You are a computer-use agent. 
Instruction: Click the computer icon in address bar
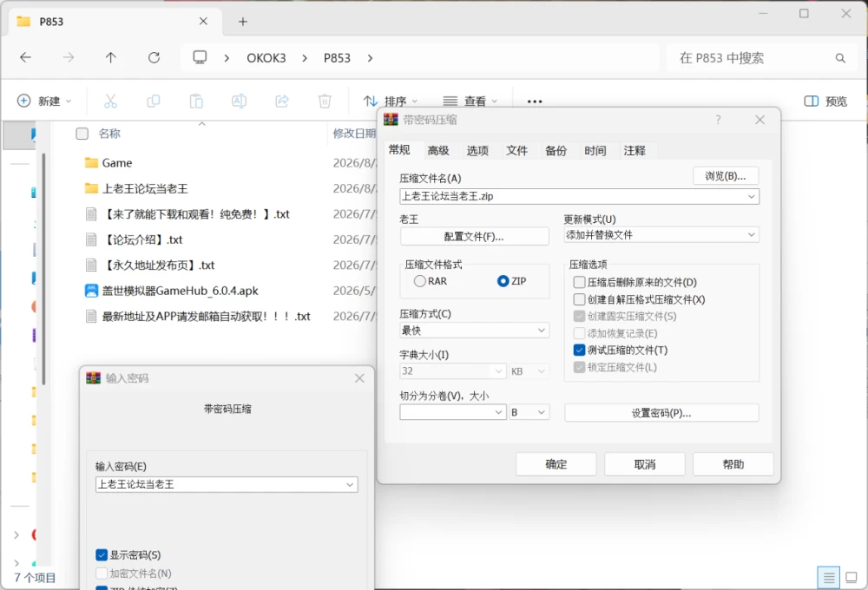pos(200,57)
